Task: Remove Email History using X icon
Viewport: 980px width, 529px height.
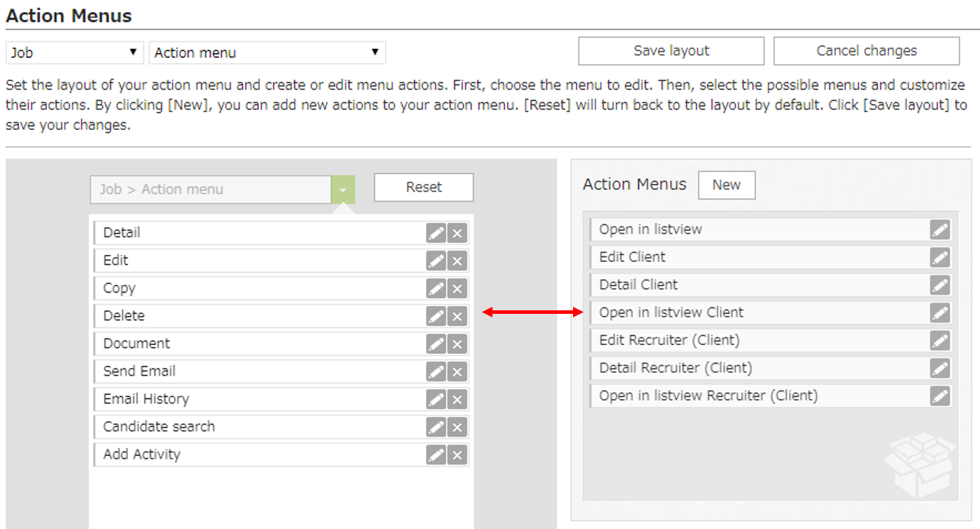Action: tap(457, 399)
